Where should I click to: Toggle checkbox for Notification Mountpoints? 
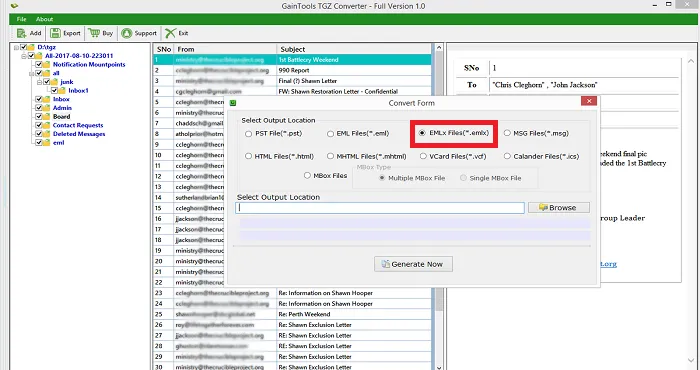click(x=39, y=64)
